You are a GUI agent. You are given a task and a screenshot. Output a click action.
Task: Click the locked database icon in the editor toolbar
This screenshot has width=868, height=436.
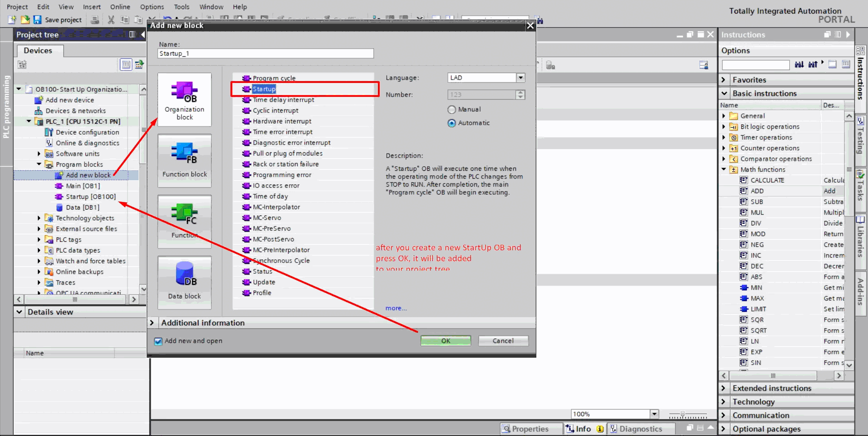coord(550,65)
